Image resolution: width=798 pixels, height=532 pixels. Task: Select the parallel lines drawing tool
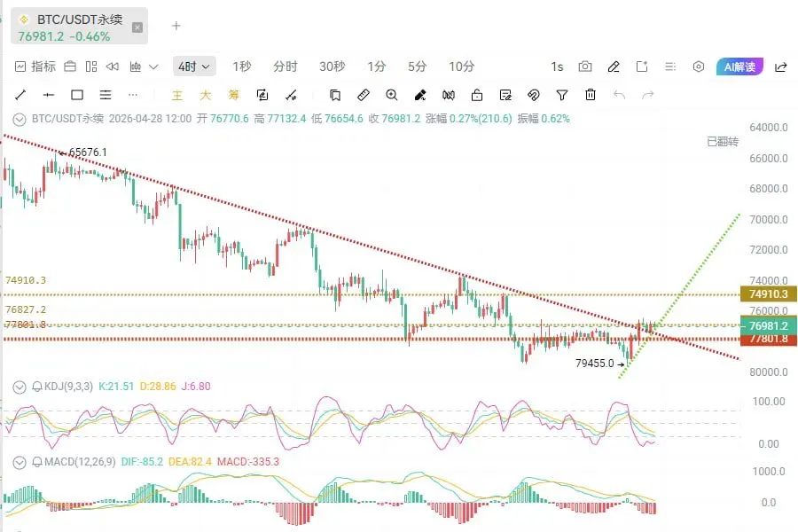[106, 95]
